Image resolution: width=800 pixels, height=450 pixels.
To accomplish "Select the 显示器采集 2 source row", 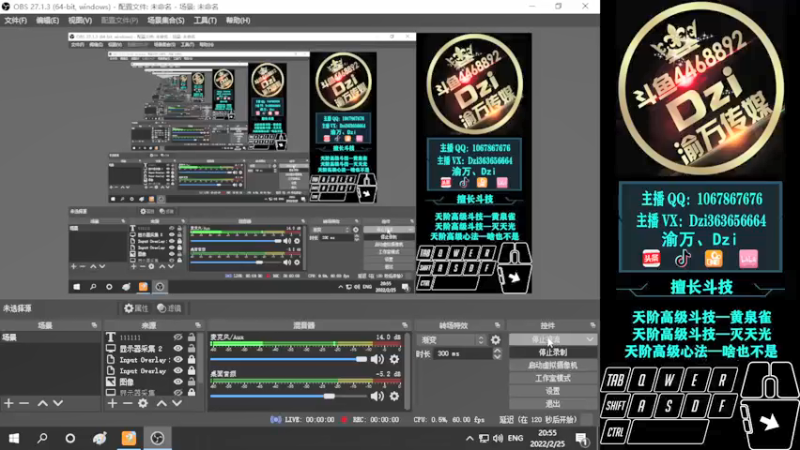I will click(151, 348).
